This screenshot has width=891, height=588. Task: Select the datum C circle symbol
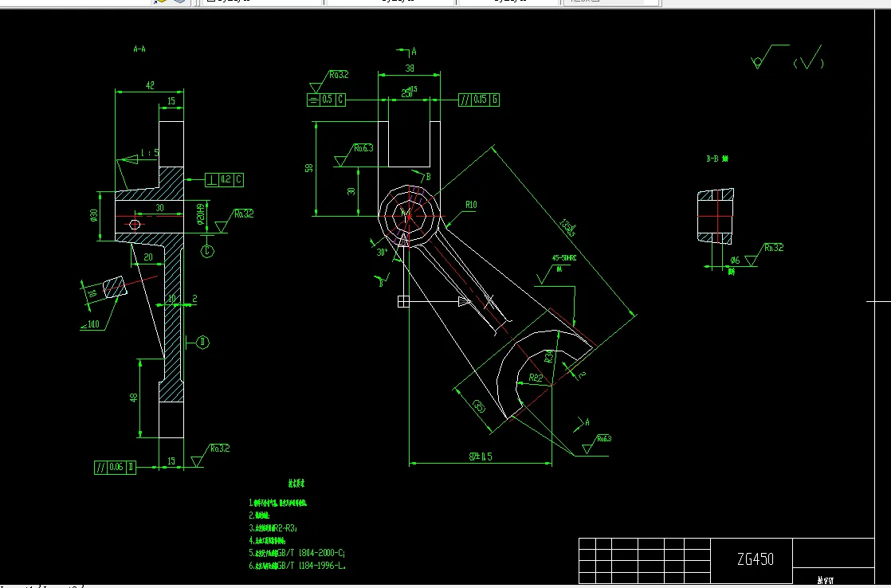(207, 251)
